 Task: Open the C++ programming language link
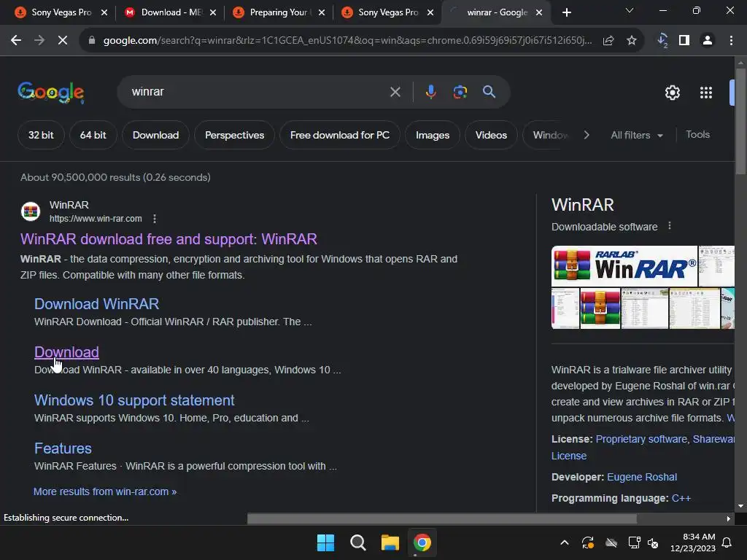pyautogui.click(x=681, y=498)
